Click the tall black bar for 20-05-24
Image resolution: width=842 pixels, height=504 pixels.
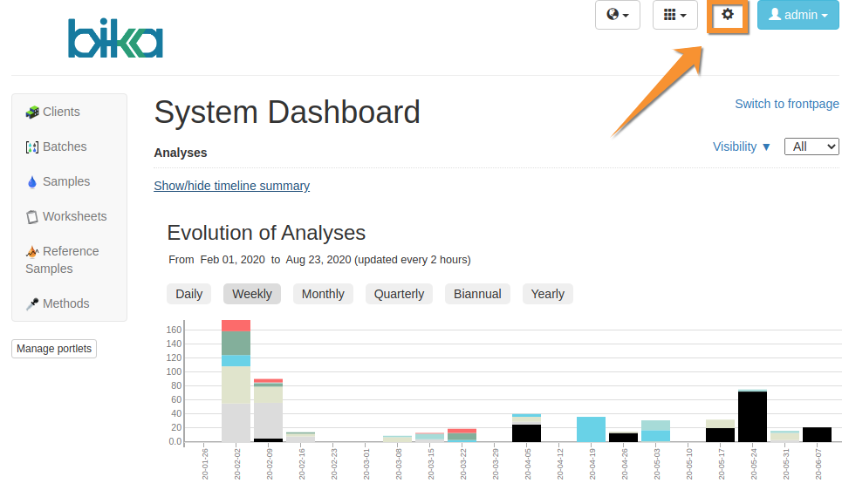coord(752,417)
